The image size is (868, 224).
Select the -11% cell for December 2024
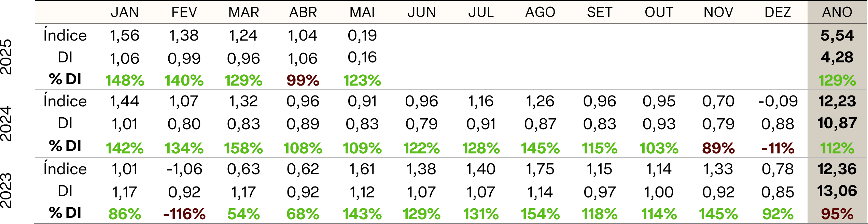tap(778, 148)
